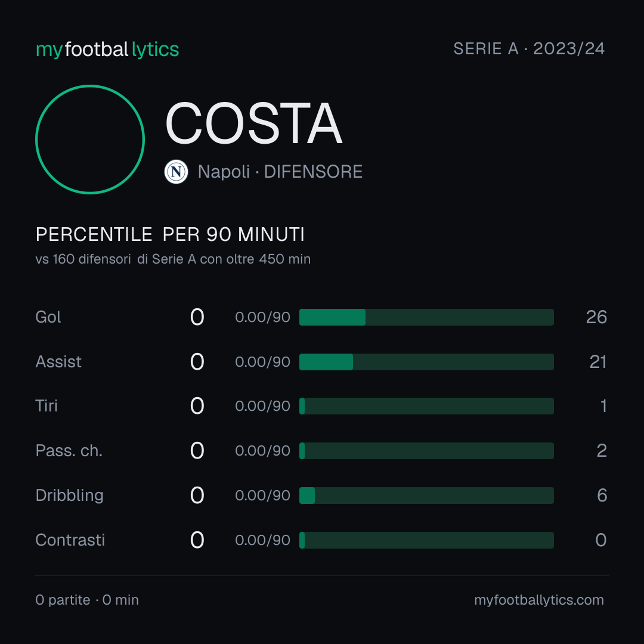Click the Gol stat label
Viewport: 644px width, 644px height.
48,317
